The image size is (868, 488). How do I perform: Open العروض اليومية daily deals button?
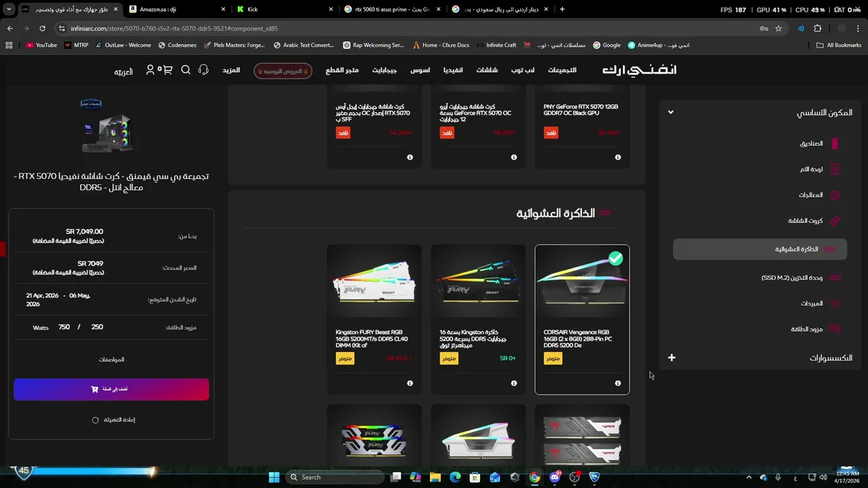click(x=283, y=70)
